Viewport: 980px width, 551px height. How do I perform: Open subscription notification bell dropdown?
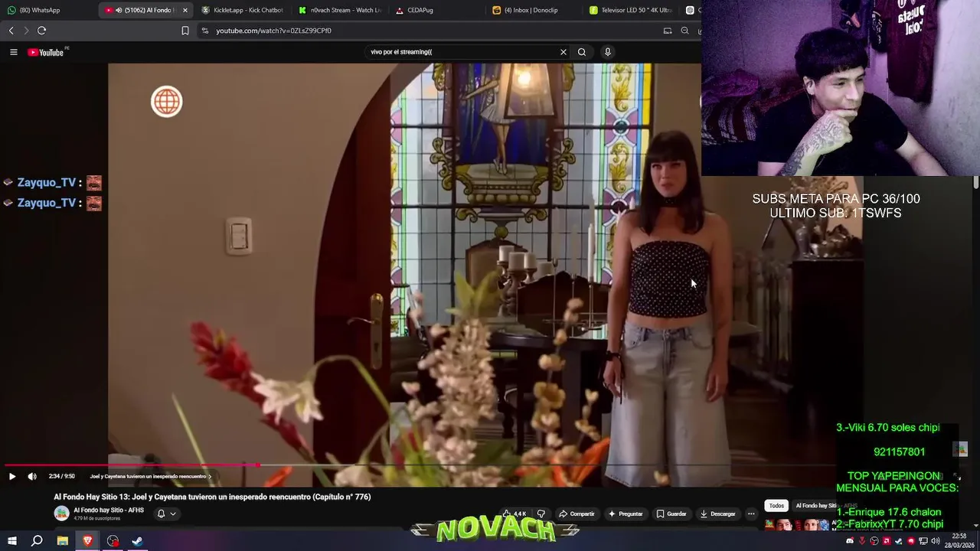[166, 514]
